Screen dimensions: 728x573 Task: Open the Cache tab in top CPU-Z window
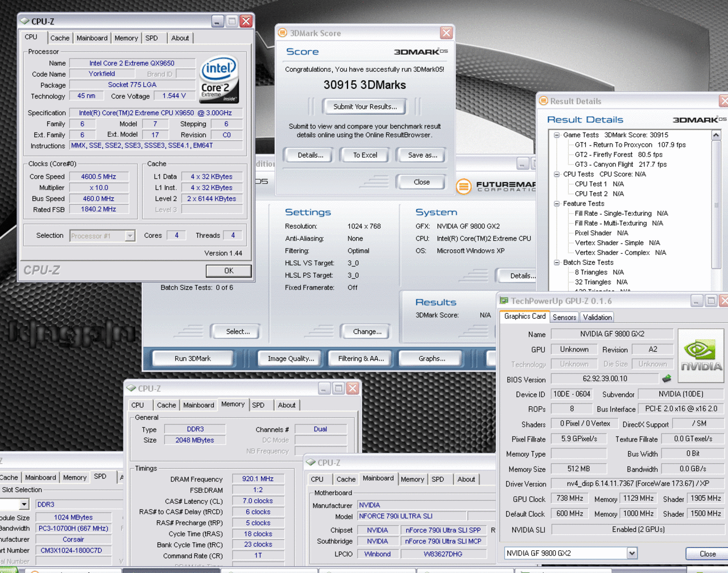[x=60, y=38]
